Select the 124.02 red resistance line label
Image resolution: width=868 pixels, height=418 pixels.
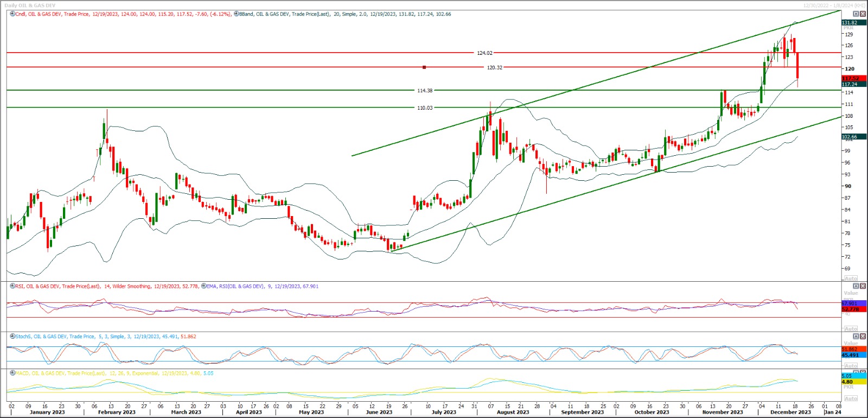click(484, 53)
